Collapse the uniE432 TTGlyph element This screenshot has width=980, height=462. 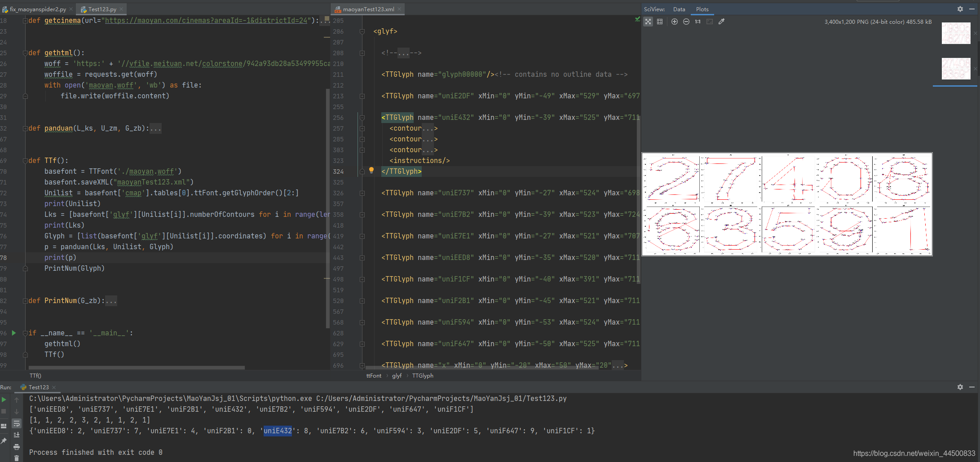(x=362, y=118)
